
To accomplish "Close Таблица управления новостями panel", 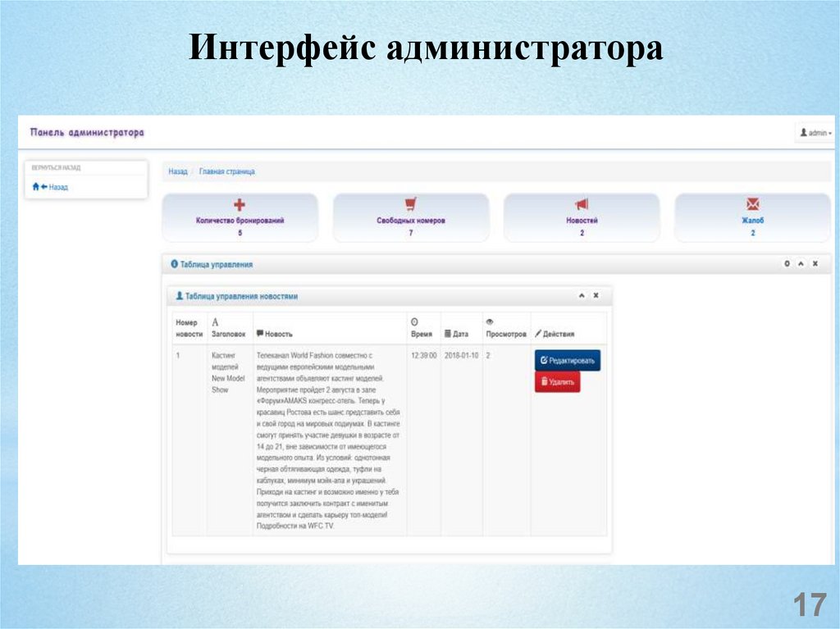I will pos(596,296).
